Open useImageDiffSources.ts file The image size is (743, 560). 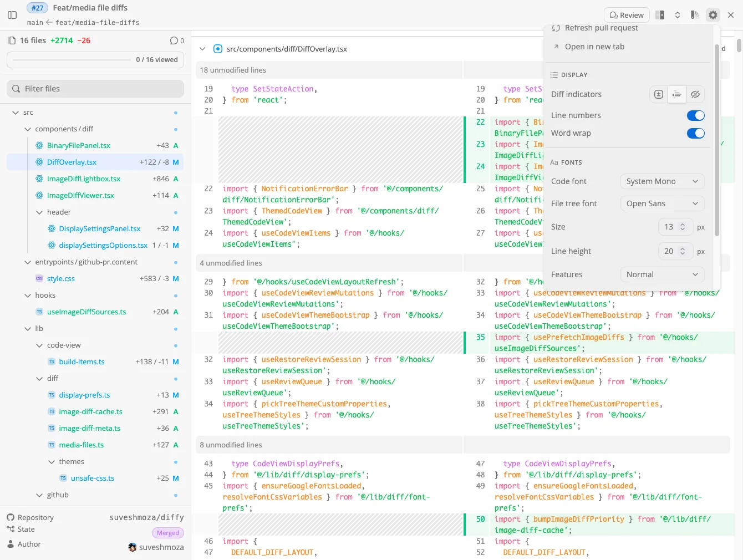coord(95,312)
